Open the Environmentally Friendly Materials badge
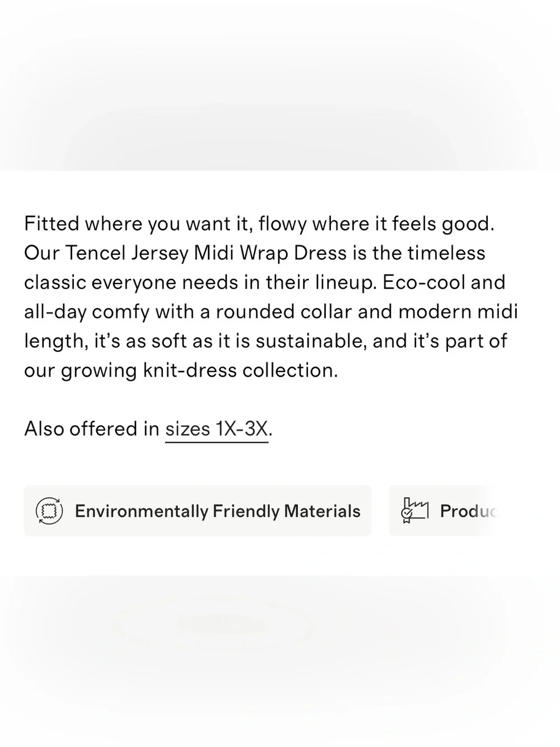The height and width of the screenshot is (747, 560). tap(198, 511)
